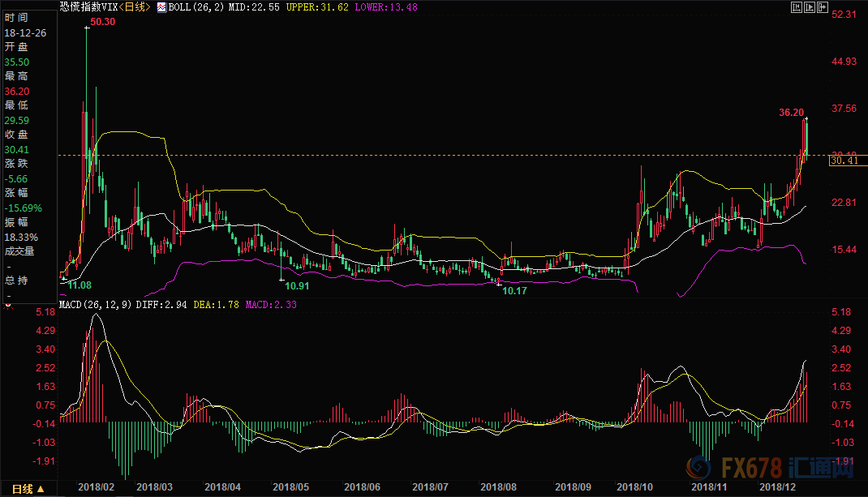The image size is (868, 497).
Task: Click the BOLL indicator chart icon
Action: click(x=161, y=7)
